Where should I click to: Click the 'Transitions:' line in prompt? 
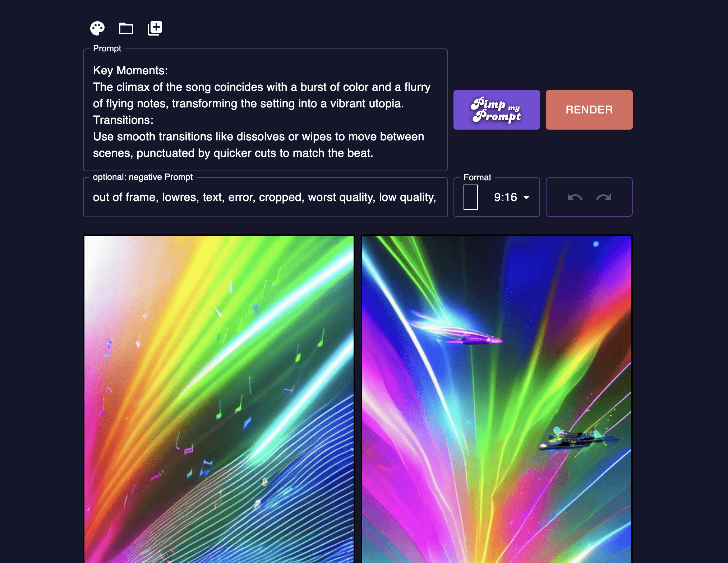[123, 120]
